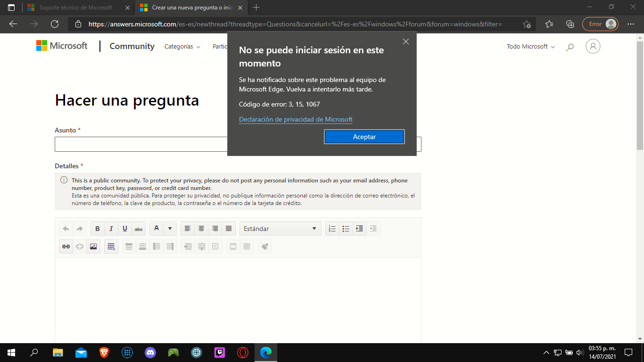The image size is (644, 362).
Task: Toggle bold formatting in the editor
Action: [98, 229]
